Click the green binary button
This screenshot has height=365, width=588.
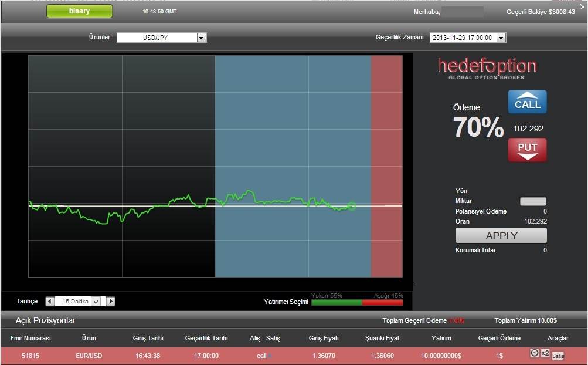[79, 11]
